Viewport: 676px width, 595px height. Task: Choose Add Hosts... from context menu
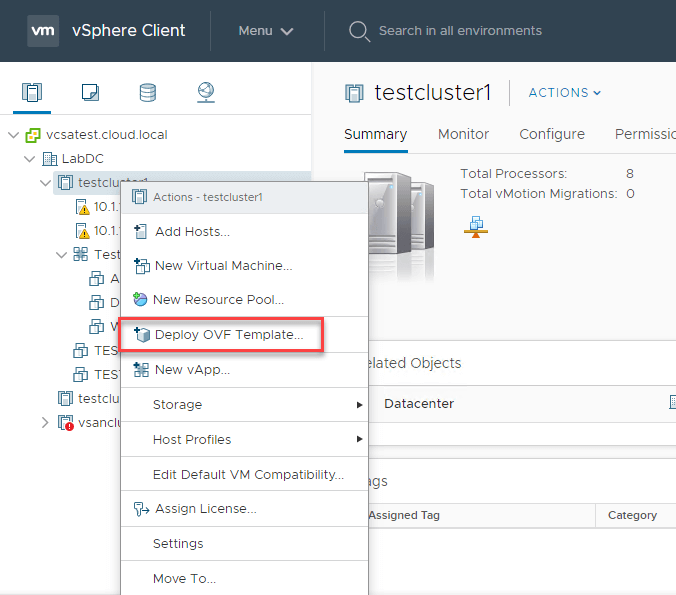(244, 232)
